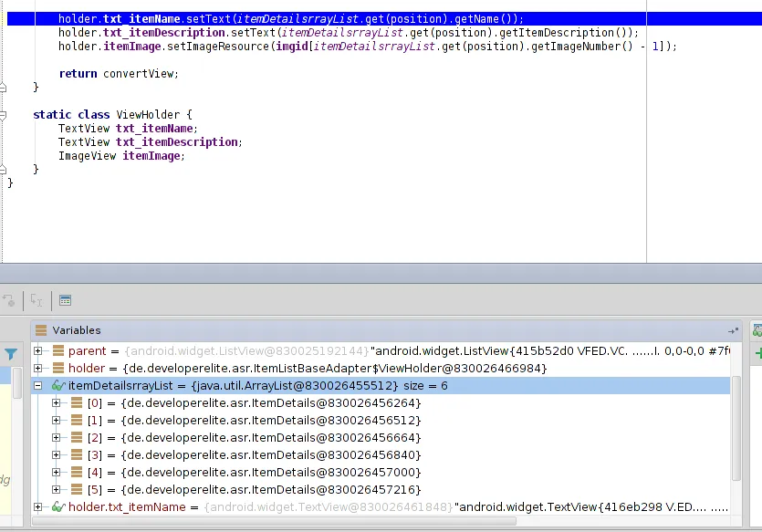Click the Evaluate Expression calculator icon
The height and width of the screenshot is (532, 762).
[65, 300]
